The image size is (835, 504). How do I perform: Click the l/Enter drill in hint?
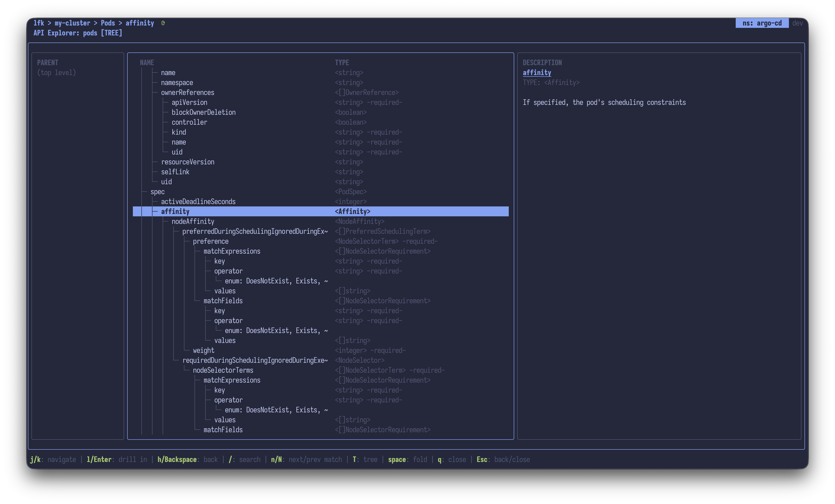117,459
